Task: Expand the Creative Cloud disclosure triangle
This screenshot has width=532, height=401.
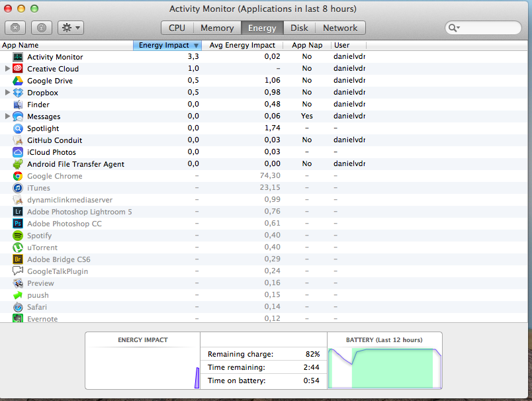Action: [x=7, y=69]
